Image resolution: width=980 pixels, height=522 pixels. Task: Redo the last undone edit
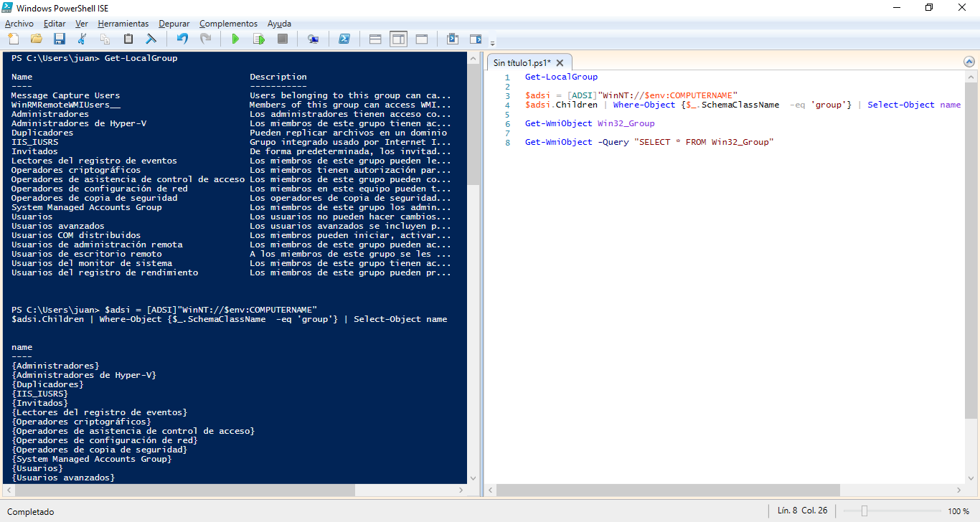point(205,39)
